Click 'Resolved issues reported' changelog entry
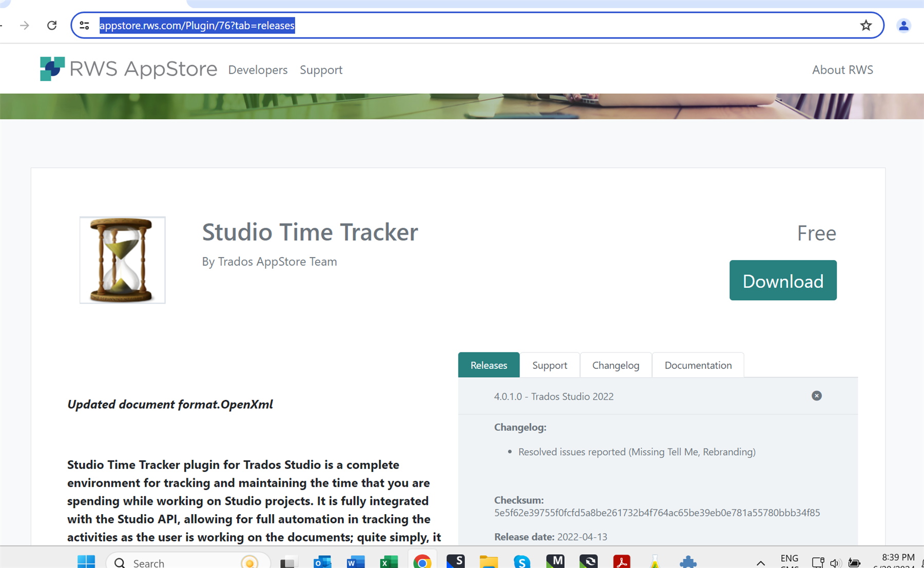 [x=637, y=452]
